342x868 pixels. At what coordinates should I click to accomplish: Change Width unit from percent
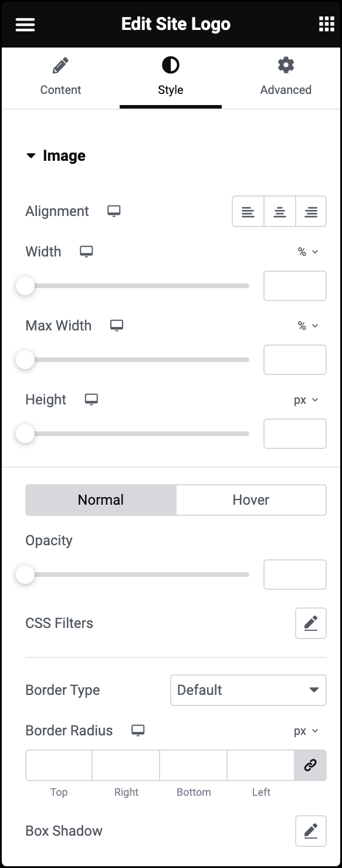[x=308, y=252]
